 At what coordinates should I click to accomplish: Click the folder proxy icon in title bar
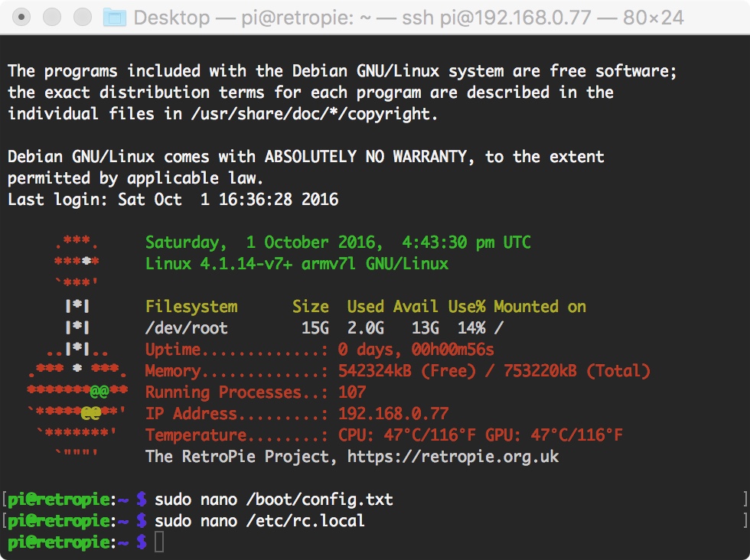click(115, 18)
